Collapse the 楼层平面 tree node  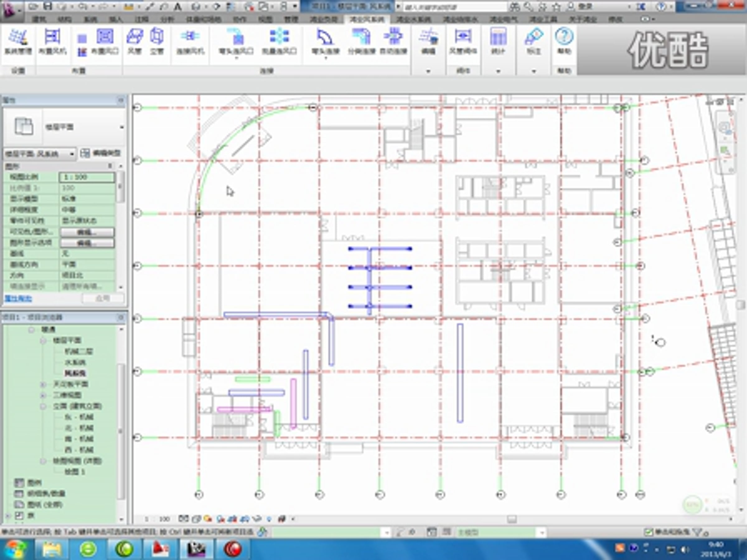click(x=43, y=340)
